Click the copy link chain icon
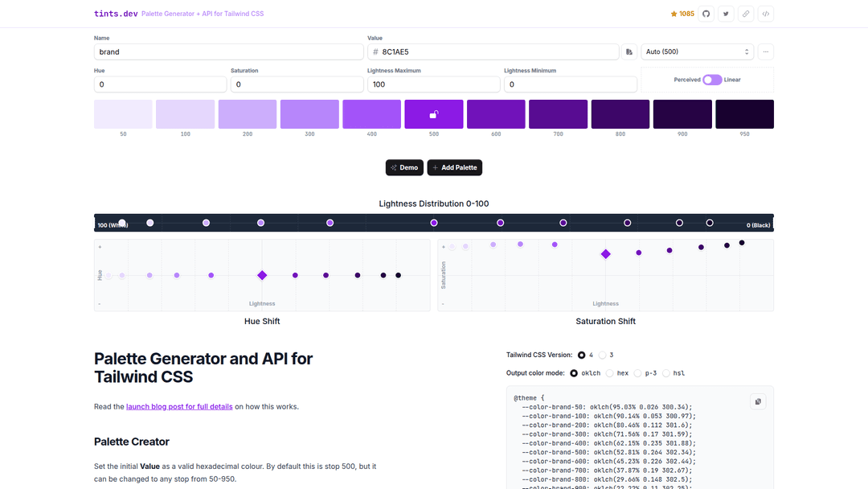This screenshot has height=489, width=868. pyautogui.click(x=746, y=14)
